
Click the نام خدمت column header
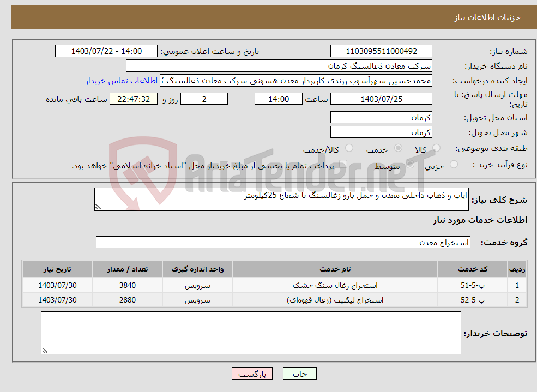(x=335, y=269)
